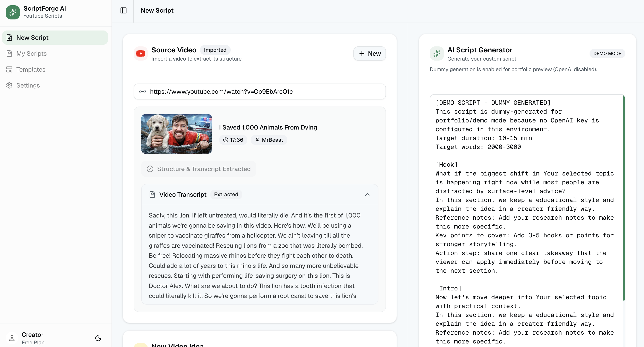This screenshot has height=347, width=644.
Task: Click the [Hook] section heading in script
Action: [x=447, y=164]
